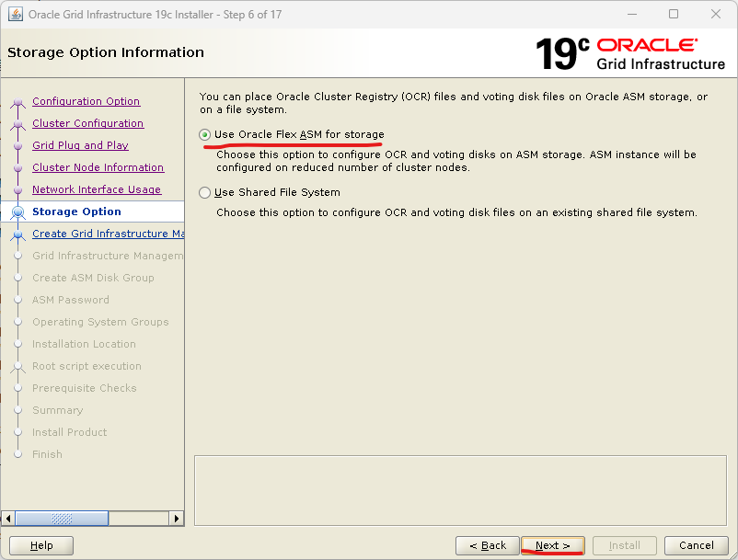Click the disabled Summary step
This screenshot has height=560, width=738.
pyautogui.click(x=57, y=410)
